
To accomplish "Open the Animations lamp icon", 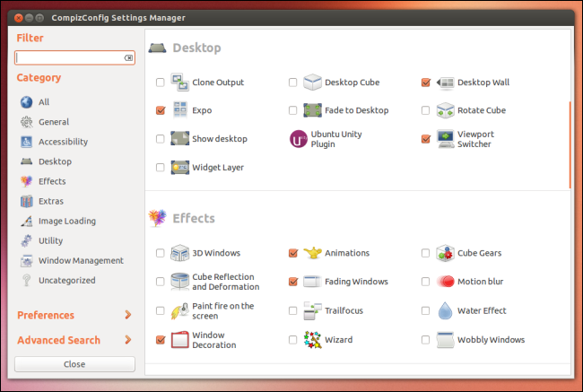I will point(312,253).
